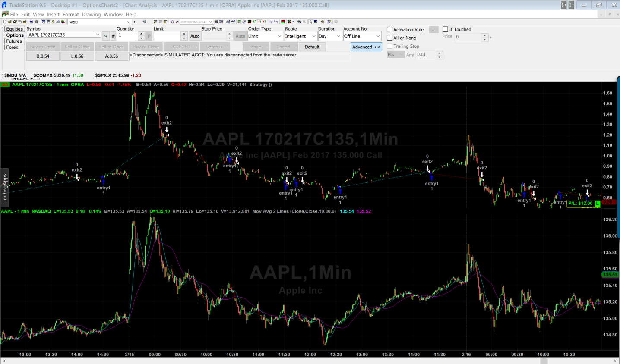The width and height of the screenshot is (620, 364).
Task: Open the File menu
Action: pos(14,14)
